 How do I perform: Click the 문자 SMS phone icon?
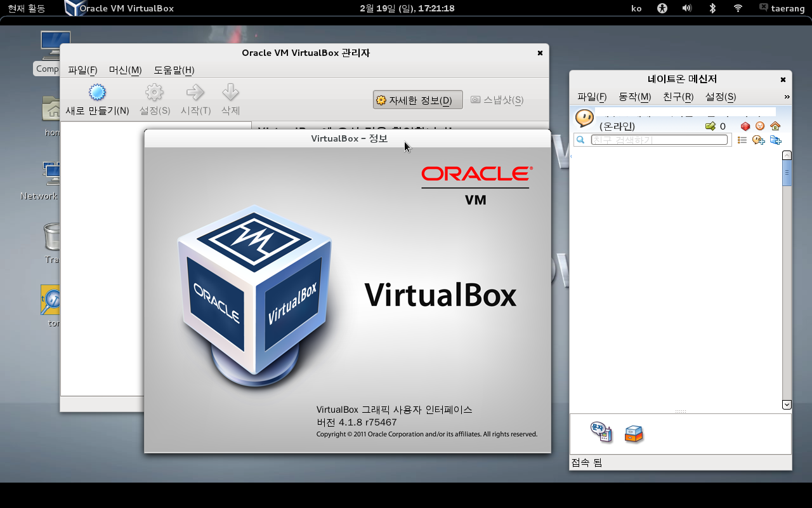[601, 432]
